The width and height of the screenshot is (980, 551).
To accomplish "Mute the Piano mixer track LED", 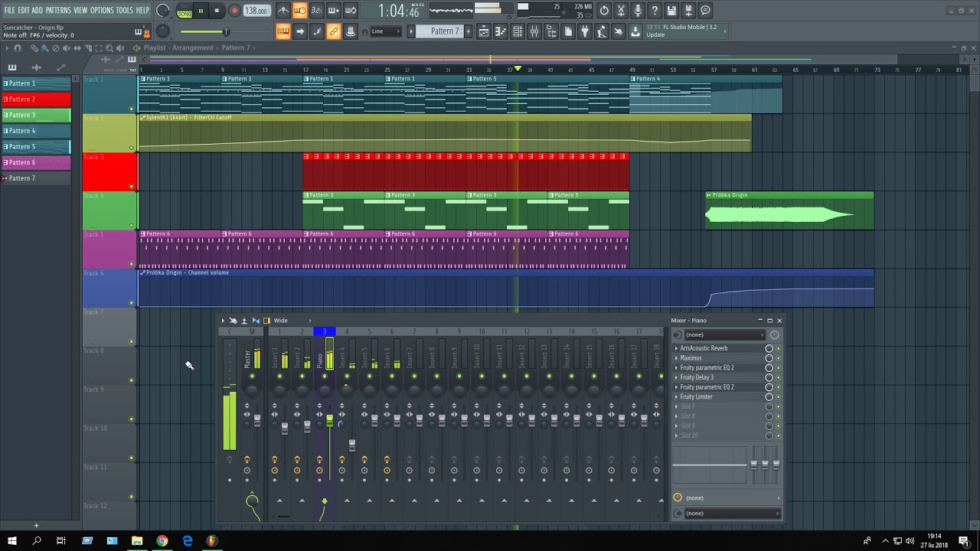I will [325, 376].
